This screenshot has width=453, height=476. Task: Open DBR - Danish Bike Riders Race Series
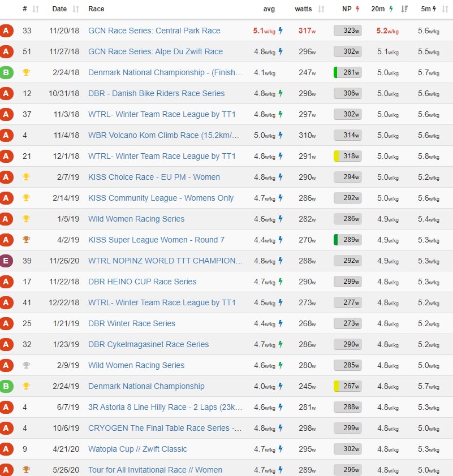(x=156, y=93)
